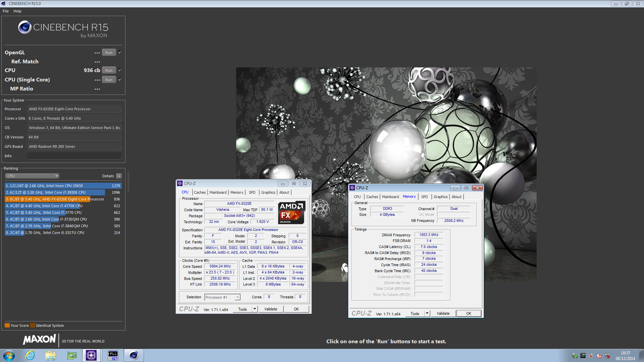Click OK in Memory CPU-Z window
Image resolution: width=644 pixels, height=362 pixels.
point(469,313)
